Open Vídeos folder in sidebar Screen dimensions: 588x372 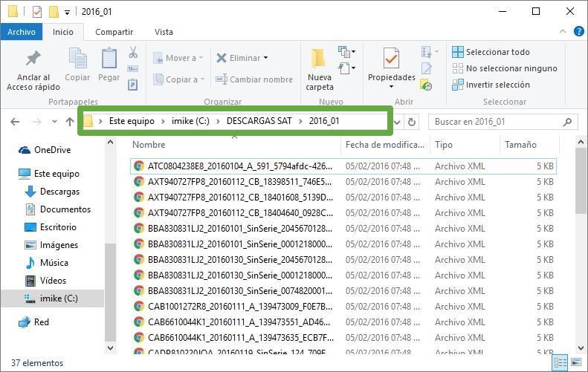tap(45, 280)
